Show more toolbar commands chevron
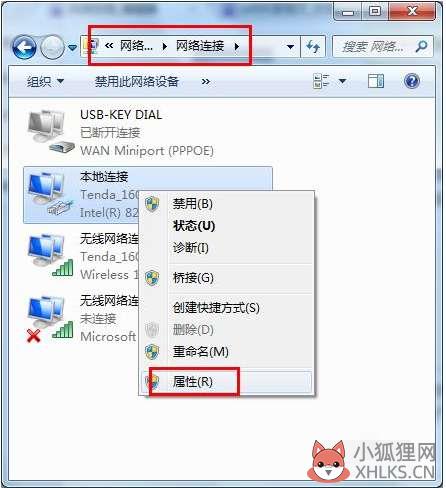This screenshot has height=488, width=446. point(206,81)
